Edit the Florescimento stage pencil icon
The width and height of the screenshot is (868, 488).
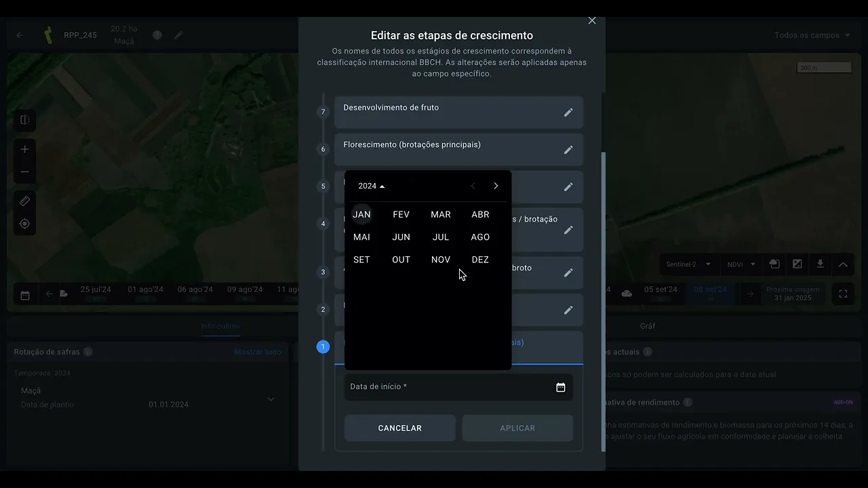(568, 150)
